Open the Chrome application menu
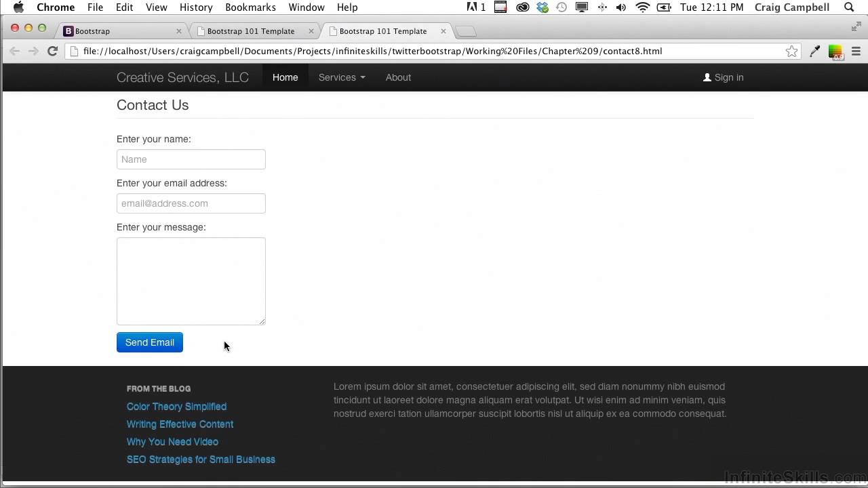 pyautogui.click(x=56, y=7)
